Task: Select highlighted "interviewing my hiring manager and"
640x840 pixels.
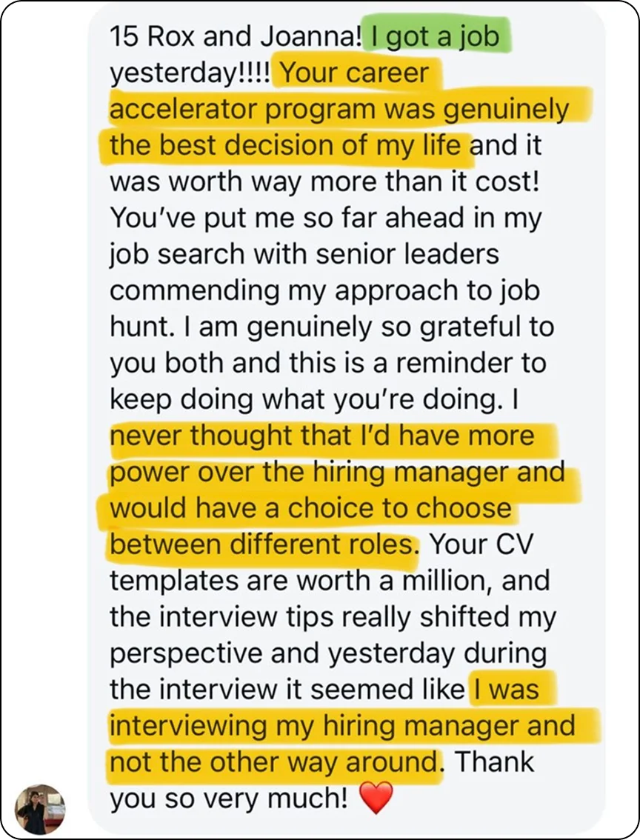Action: pyautogui.click(x=342, y=726)
